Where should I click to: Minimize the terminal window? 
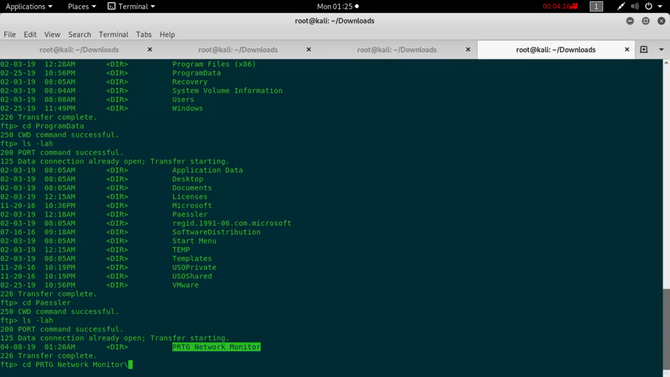(630, 21)
